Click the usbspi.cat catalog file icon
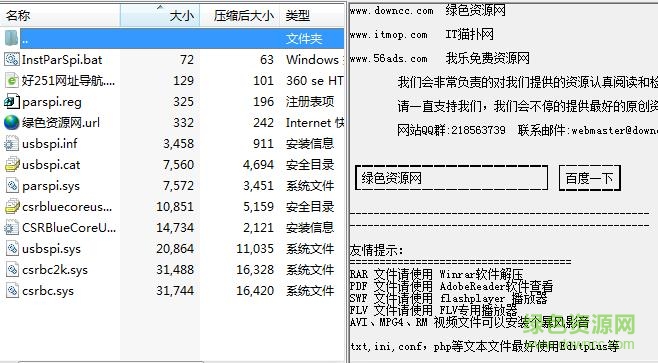The height and width of the screenshot is (363, 658). click(11, 165)
